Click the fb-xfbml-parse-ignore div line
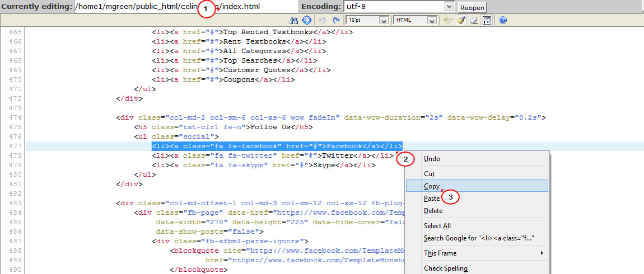The width and height of the screenshot is (644, 274). point(230,241)
